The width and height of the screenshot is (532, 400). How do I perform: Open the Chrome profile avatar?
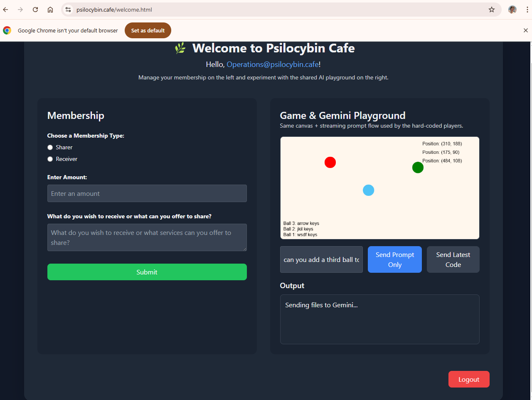512,10
